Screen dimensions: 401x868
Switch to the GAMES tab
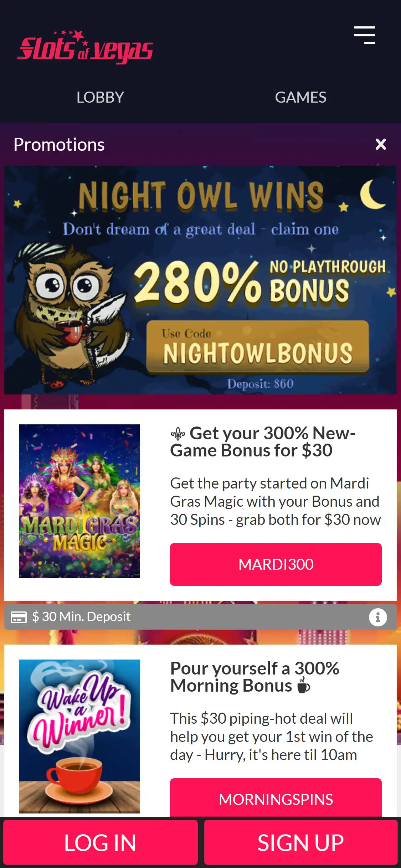pos(300,97)
